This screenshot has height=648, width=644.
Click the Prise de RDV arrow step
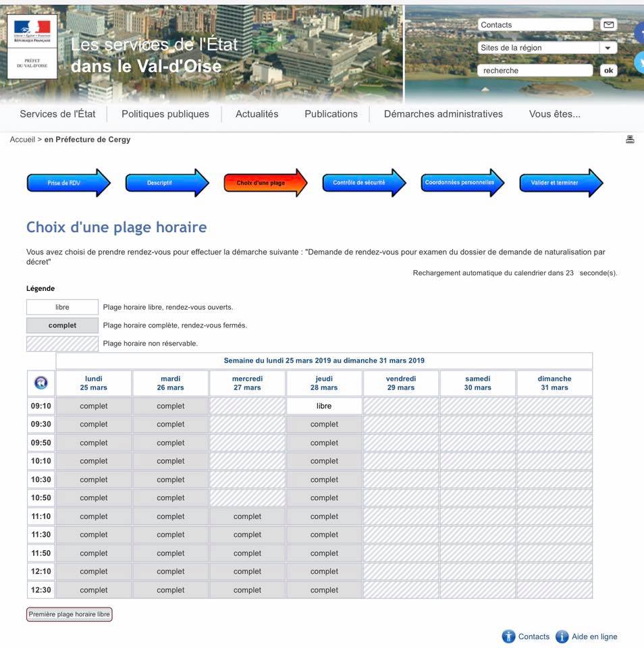tap(69, 183)
